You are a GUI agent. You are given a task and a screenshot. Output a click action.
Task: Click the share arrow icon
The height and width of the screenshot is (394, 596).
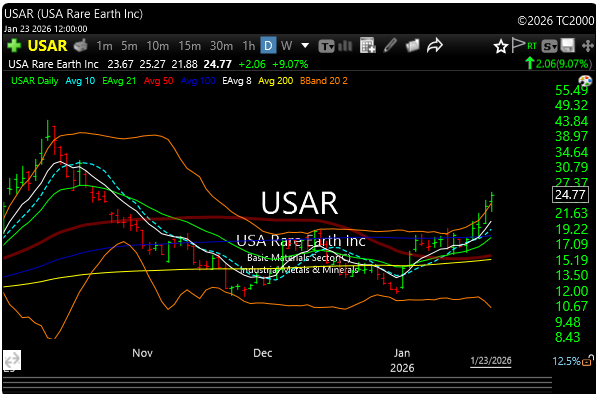pyautogui.click(x=435, y=45)
